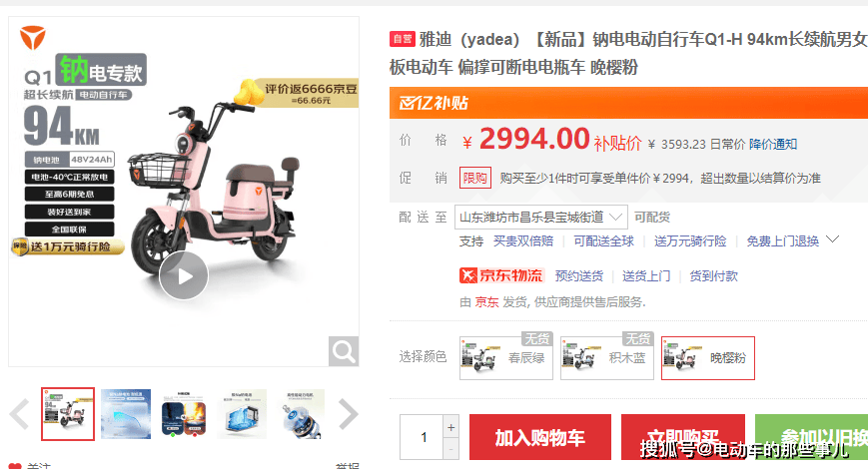Click the Yadea logo on the product image
This screenshot has width=868, height=469.
click(x=33, y=38)
